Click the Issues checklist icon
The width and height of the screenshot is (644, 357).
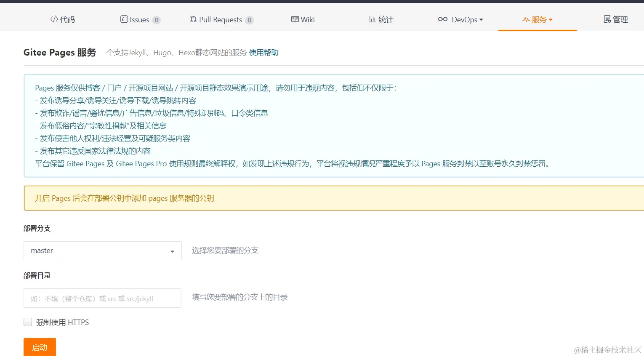(124, 19)
